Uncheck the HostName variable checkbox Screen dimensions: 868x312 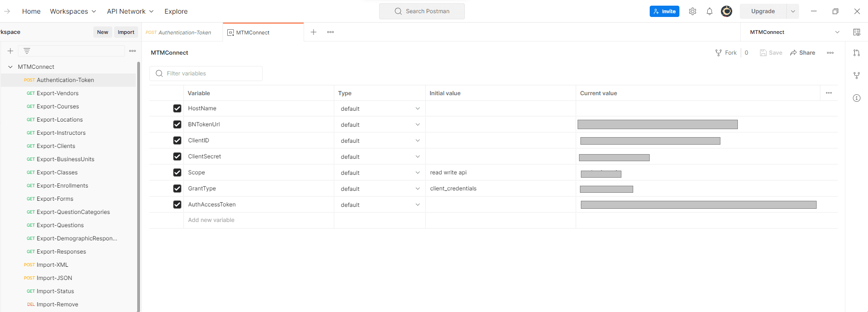tap(177, 108)
